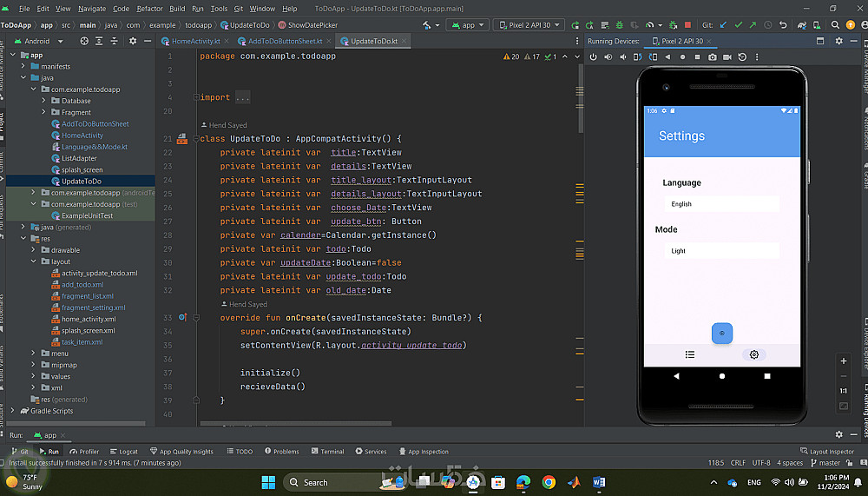Click the red Stop app button
This screenshot has height=496, width=868.
(688, 25)
